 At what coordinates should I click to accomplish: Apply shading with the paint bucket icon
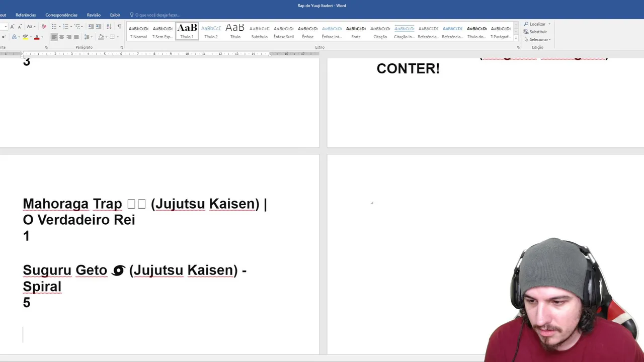tap(101, 37)
